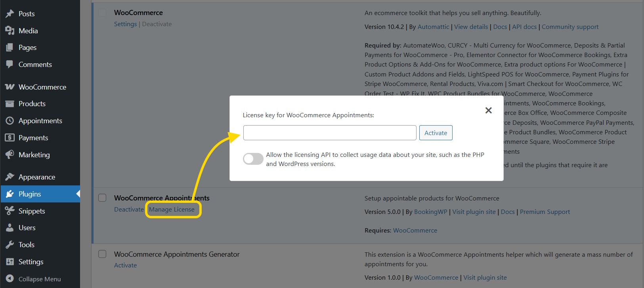
Task: Focus the license key input field
Action: (x=330, y=133)
